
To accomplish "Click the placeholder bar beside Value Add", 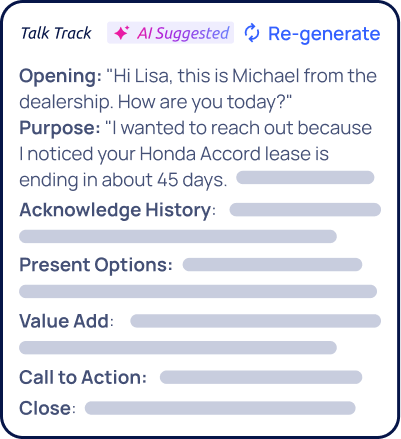I will [x=256, y=321].
